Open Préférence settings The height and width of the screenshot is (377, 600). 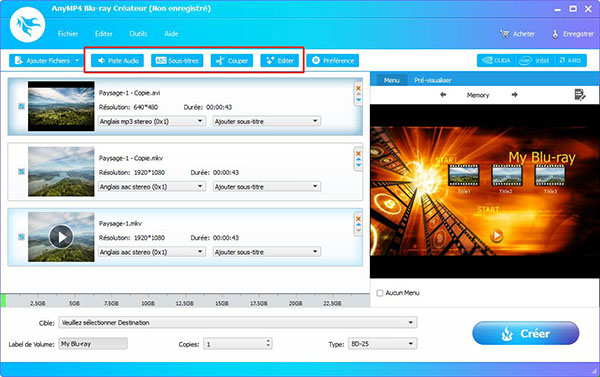click(x=333, y=60)
